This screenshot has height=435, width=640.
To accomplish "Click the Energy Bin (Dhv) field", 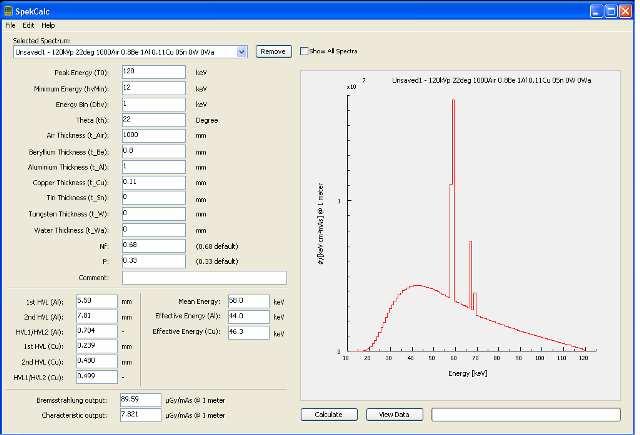I will (154, 104).
